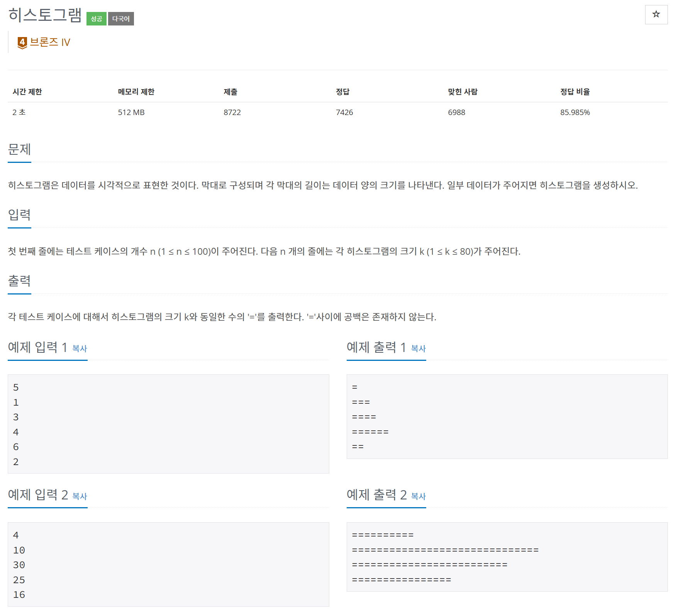
Task: Click the 히스토그램 problem title
Action: (x=45, y=15)
